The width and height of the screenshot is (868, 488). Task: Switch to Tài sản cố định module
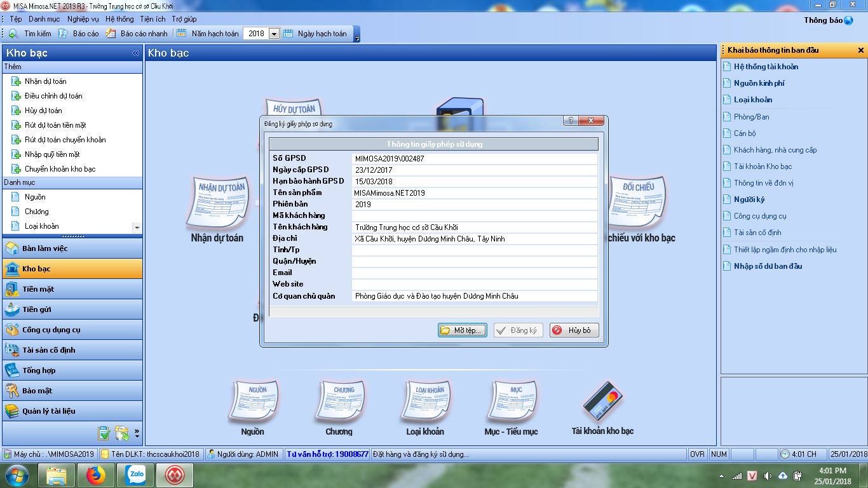tap(72, 350)
